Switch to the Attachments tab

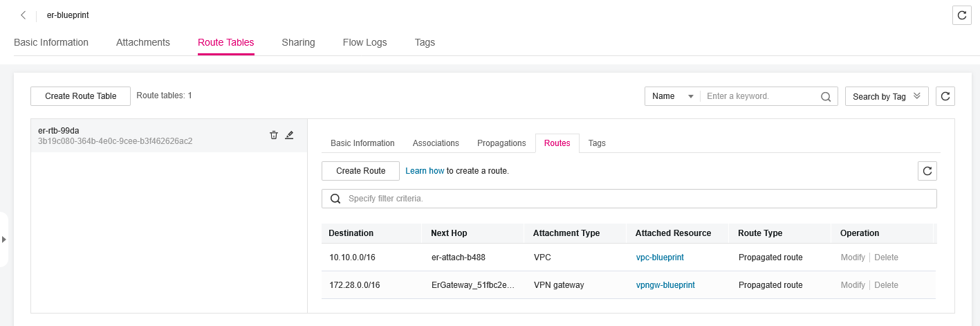[x=142, y=42]
